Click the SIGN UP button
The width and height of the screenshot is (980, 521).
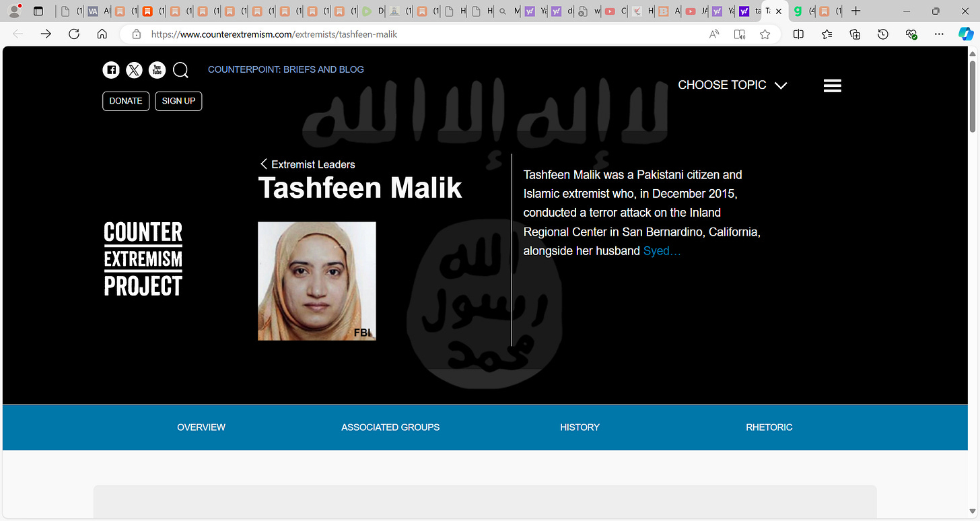[178, 101]
